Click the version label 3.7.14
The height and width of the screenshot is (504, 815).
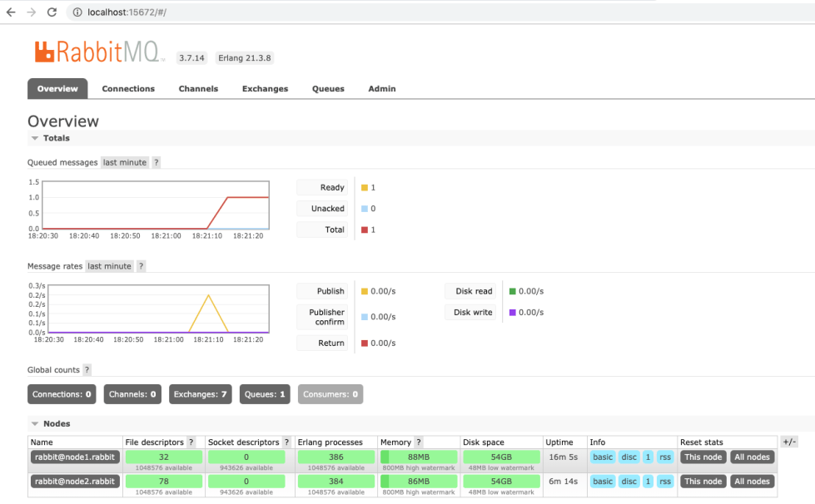191,58
